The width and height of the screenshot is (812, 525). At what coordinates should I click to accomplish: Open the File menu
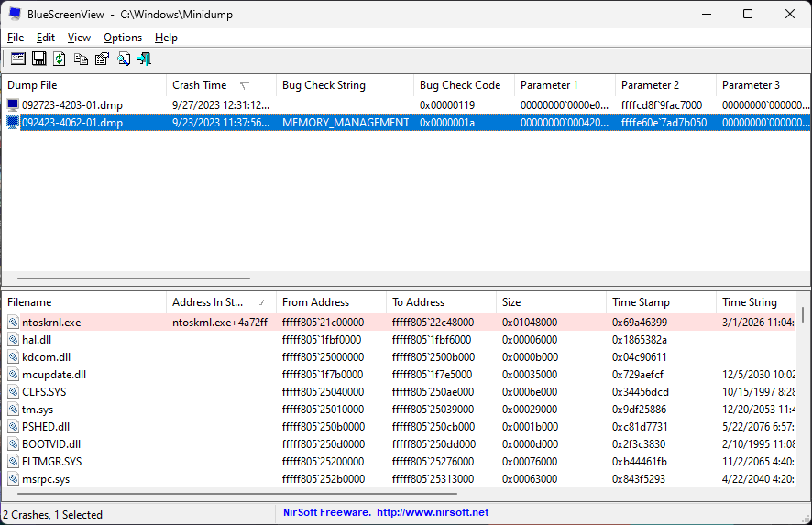[16, 38]
